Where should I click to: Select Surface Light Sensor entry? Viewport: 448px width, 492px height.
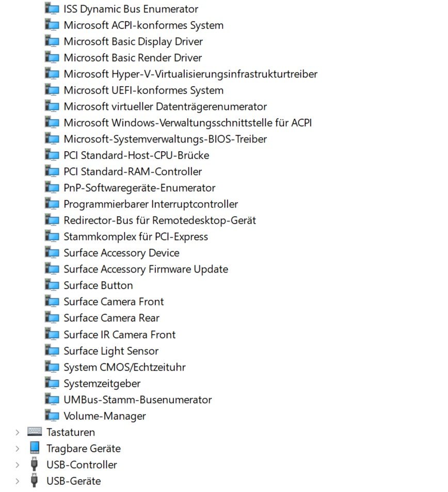coord(111,351)
